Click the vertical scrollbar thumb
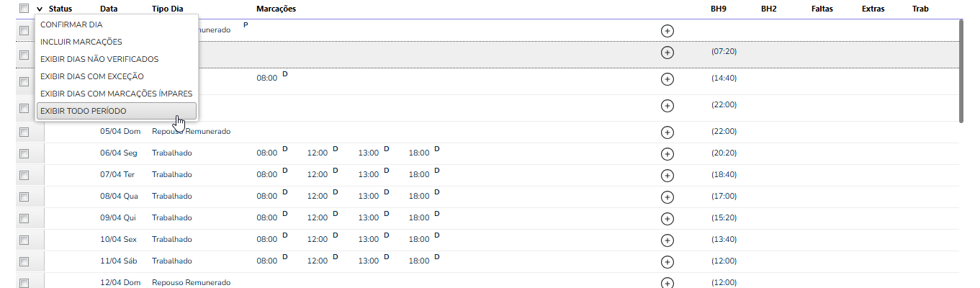Viewport: 980px width, 288px height. (961, 71)
